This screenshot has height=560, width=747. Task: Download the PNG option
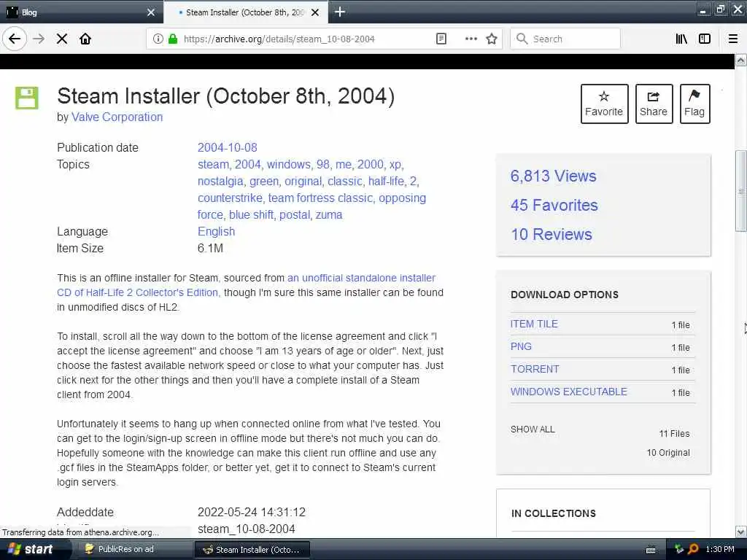(x=521, y=346)
